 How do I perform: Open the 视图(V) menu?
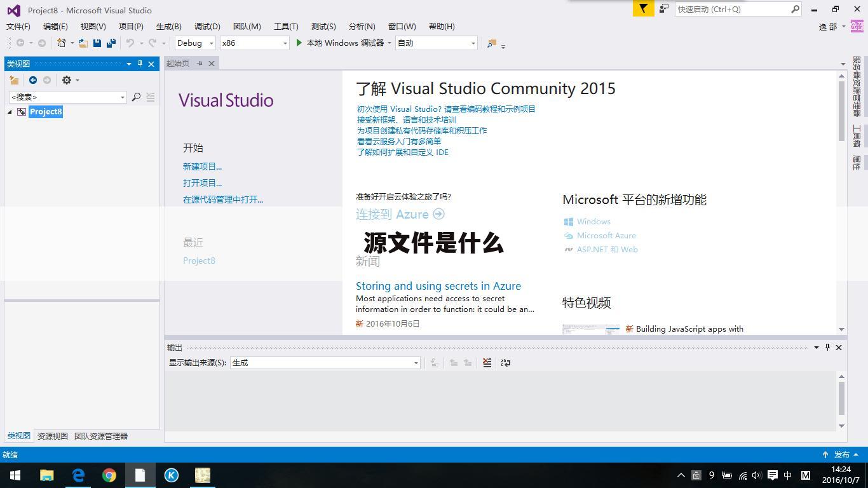point(93,27)
